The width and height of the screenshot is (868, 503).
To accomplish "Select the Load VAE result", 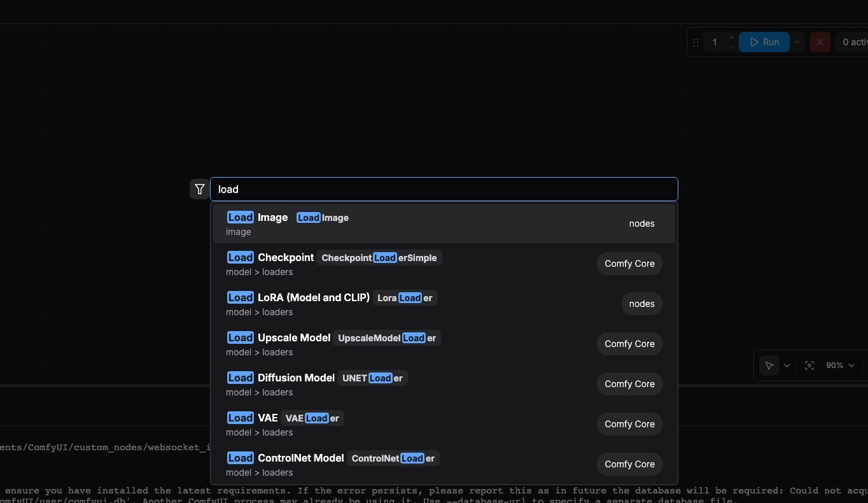I will point(444,424).
